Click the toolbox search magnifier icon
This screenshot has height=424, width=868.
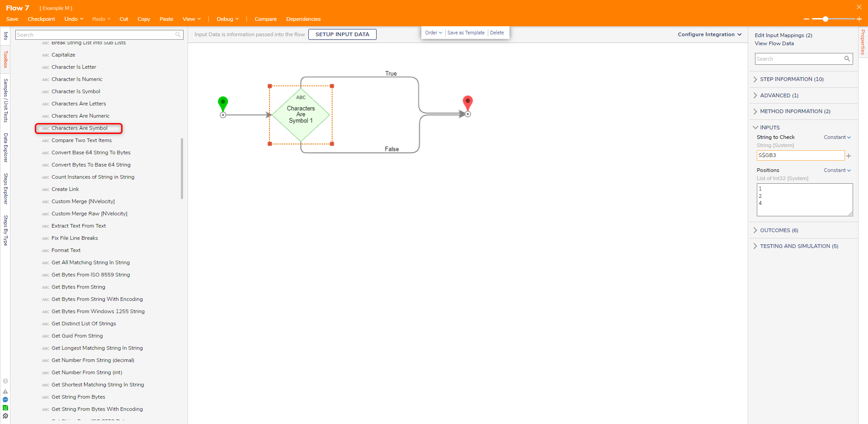[178, 35]
